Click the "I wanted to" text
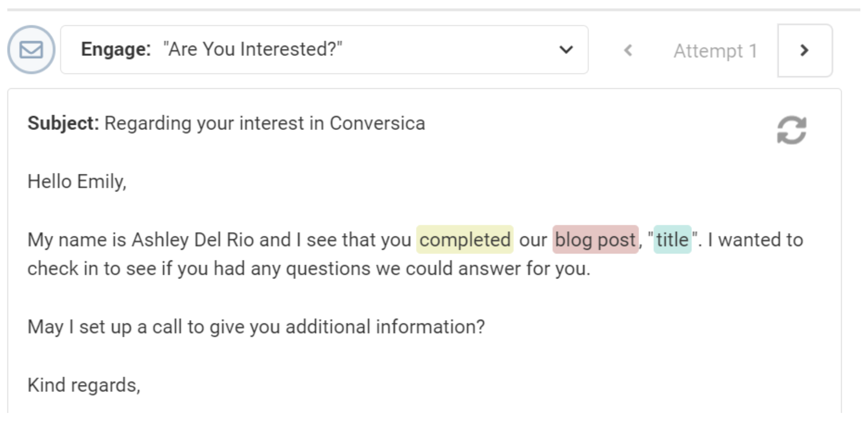 pyautogui.click(x=755, y=240)
